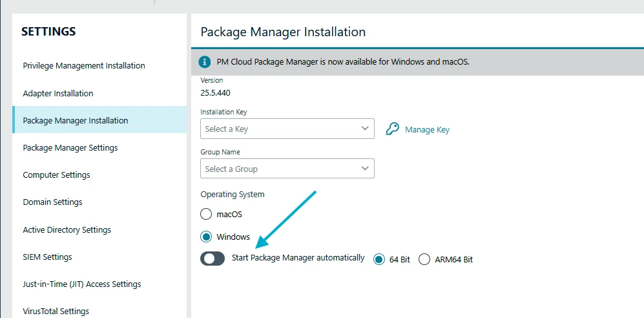Open the Select a Group combo box
644x318 pixels.
tap(287, 169)
